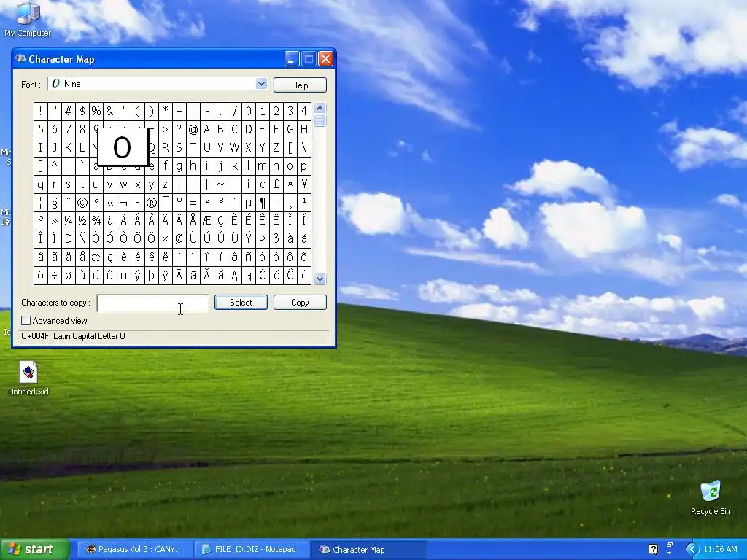
Task: Click the character grid scroll up arrow
Action: [320, 108]
